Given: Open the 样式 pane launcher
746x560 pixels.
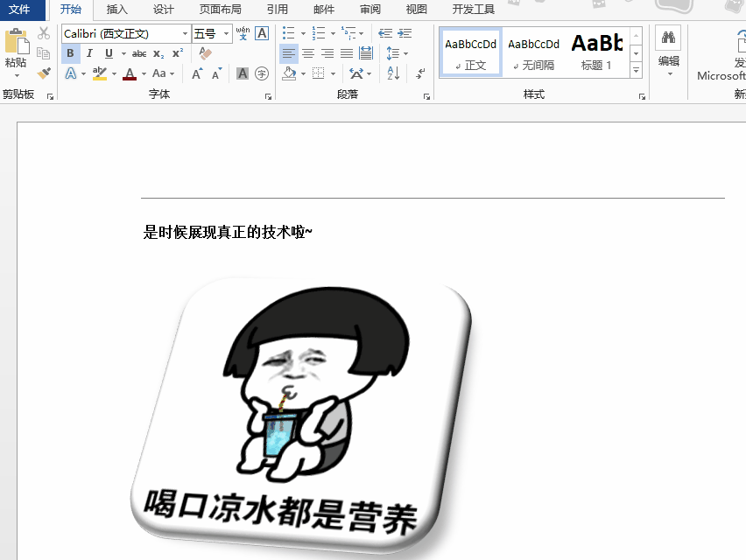Looking at the screenshot, I should [643, 96].
